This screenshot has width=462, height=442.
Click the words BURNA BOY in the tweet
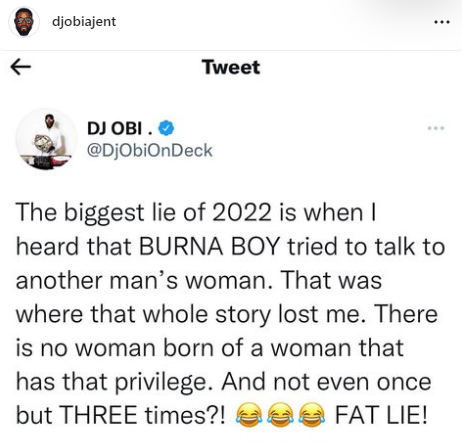(209, 247)
